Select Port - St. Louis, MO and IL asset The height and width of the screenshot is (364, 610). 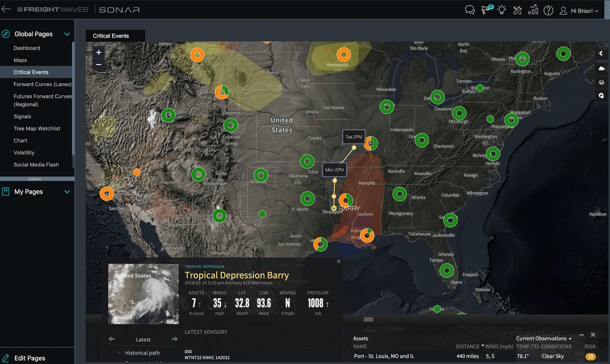(384, 356)
